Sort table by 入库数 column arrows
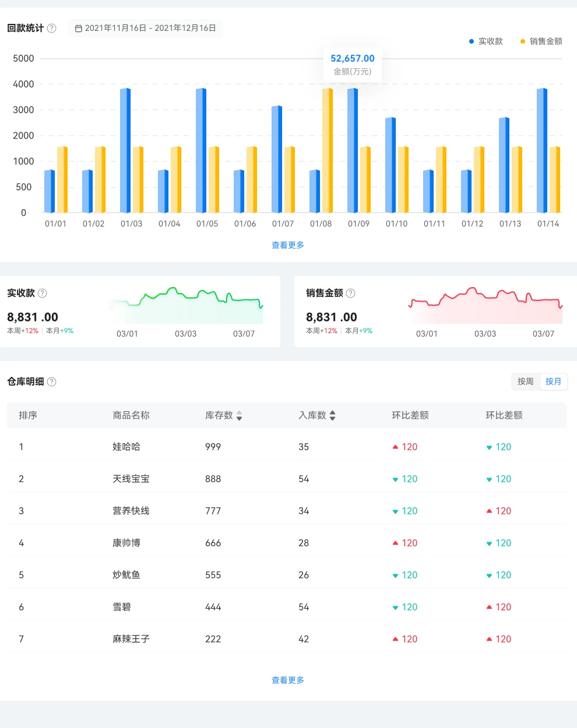The image size is (577, 728). pyautogui.click(x=332, y=415)
